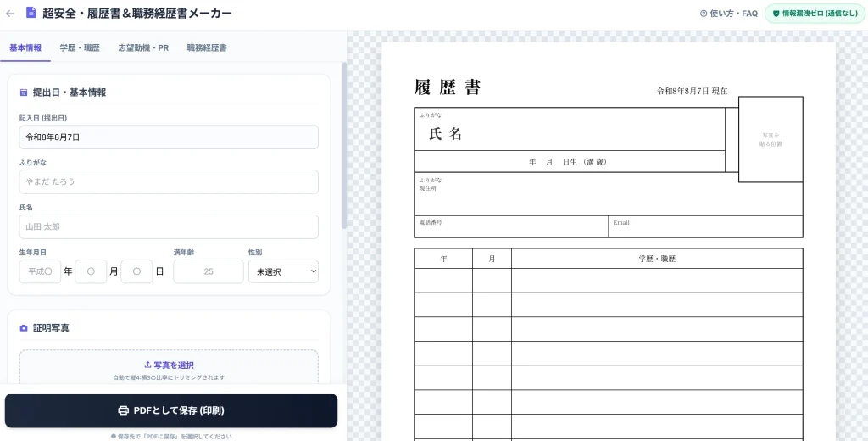Click the left form panel scrollbar
The height and width of the screenshot is (441, 868).
pos(344,146)
